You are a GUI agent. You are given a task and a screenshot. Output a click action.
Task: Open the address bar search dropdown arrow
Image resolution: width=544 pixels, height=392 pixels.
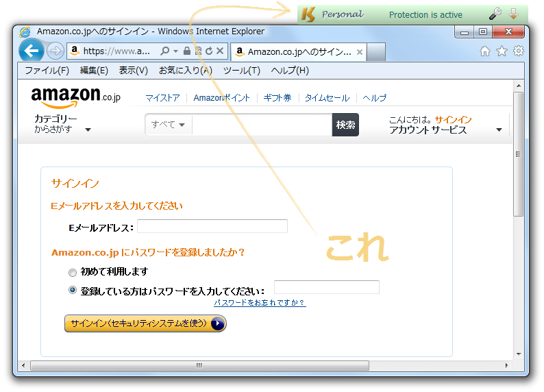[x=175, y=51]
